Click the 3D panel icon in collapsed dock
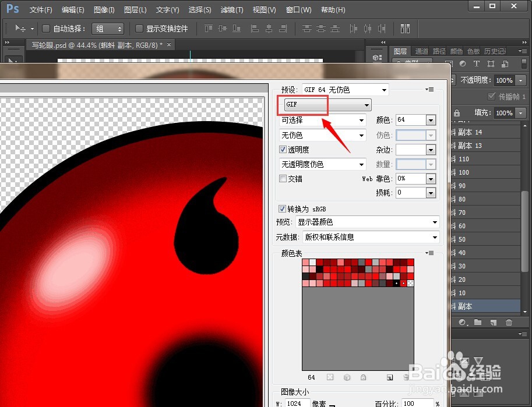The width and height of the screenshot is (532, 407). coord(377,58)
